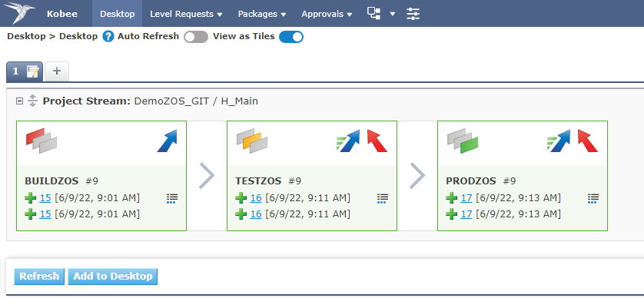Open first level request 16 link in TESTZOS

point(256,198)
